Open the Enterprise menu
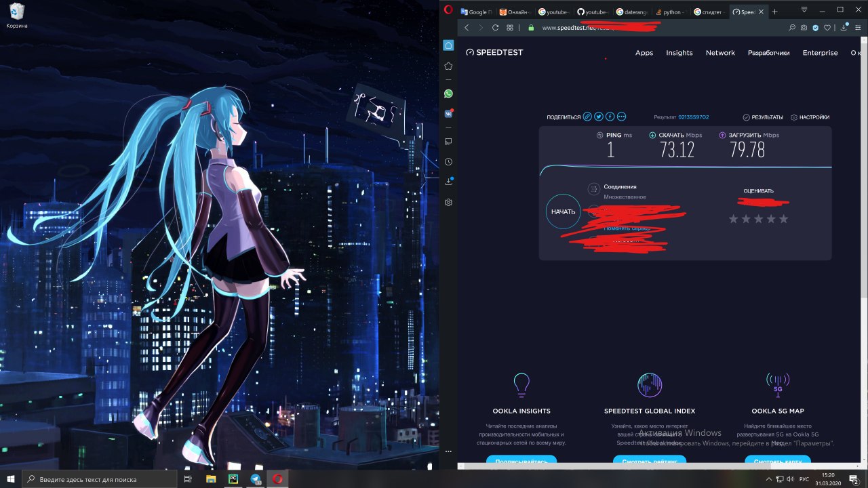The image size is (868, 488). click(821, 53)
